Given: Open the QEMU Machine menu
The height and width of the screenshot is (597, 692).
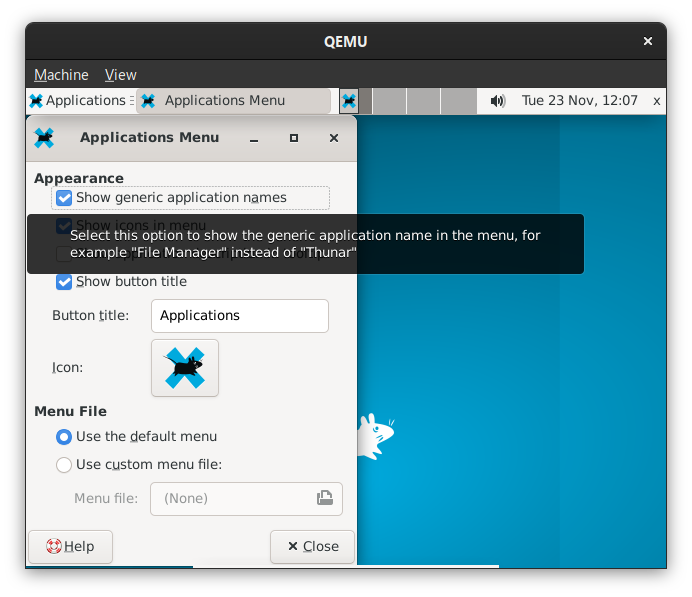Looking at the screenshot, I should (61, 75).
